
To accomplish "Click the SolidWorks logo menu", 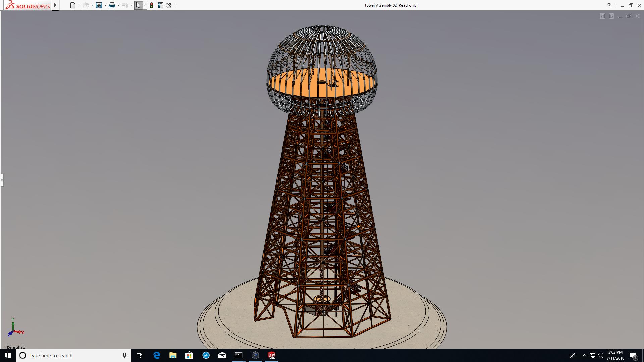I will (x=28, y=5).
